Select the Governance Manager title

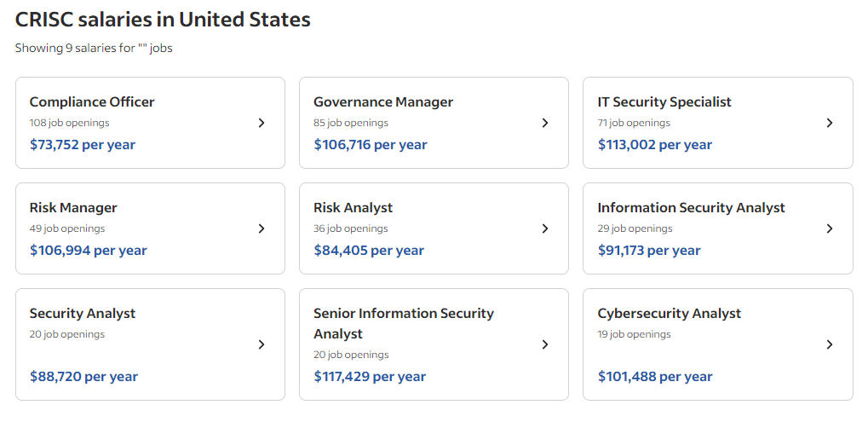click(383, 102)
